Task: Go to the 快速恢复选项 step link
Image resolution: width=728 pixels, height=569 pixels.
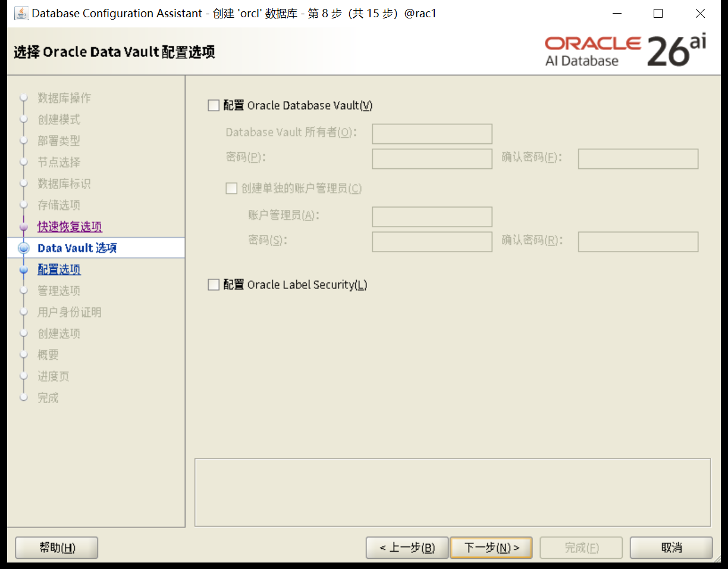Action: point(70,227)
